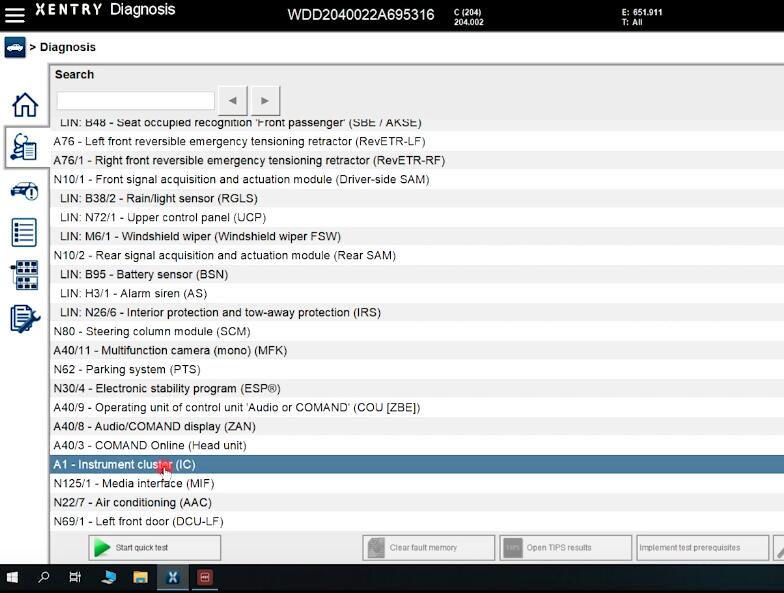
Task: Select LIN: B48 Seat occupied recognition row
Action: tap(417, 124)
